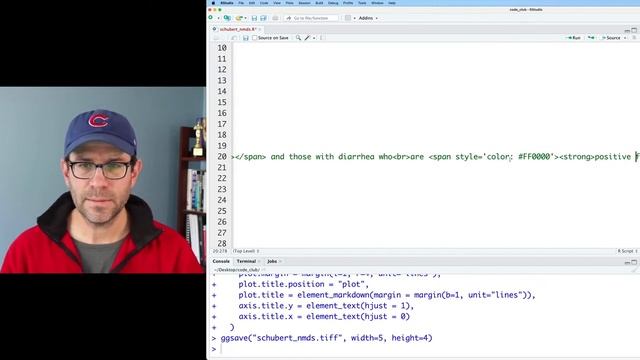640x360 pixels.
Task: Switch to the Jobs tab
Action: 272,261
